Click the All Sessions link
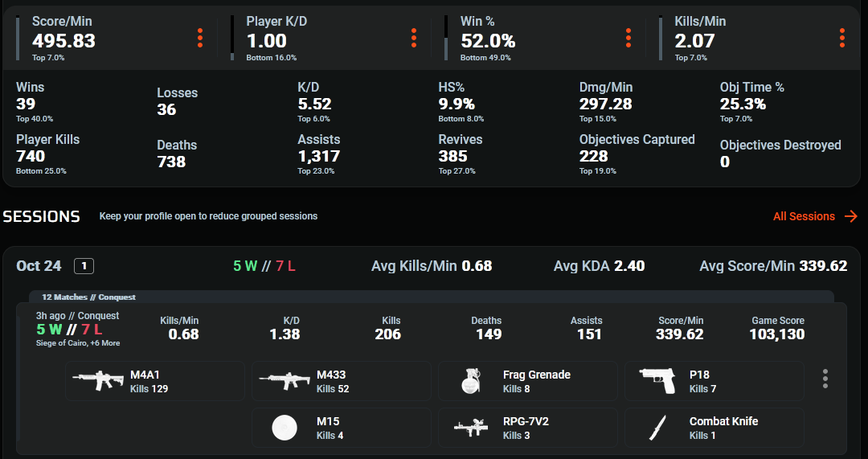Viewport: 868px width, 459px height. (x=804, y=216)
